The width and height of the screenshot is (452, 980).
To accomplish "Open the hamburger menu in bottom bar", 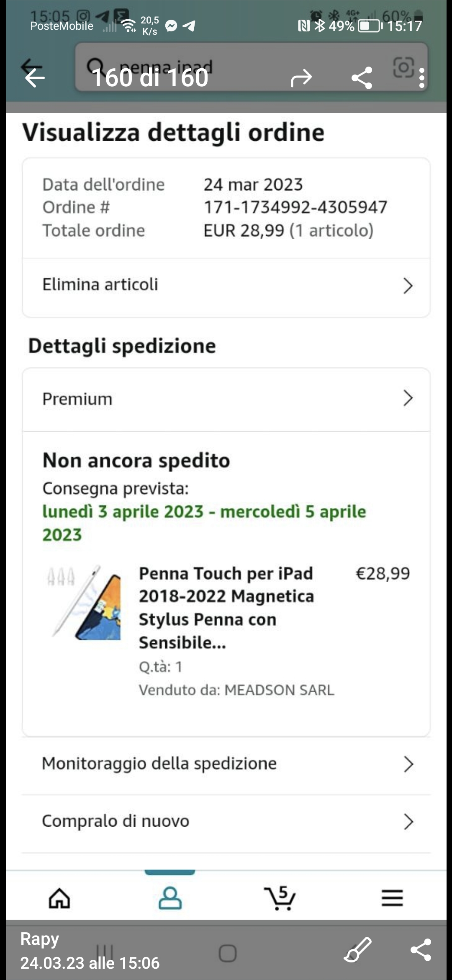I will (x=392, y=898).
